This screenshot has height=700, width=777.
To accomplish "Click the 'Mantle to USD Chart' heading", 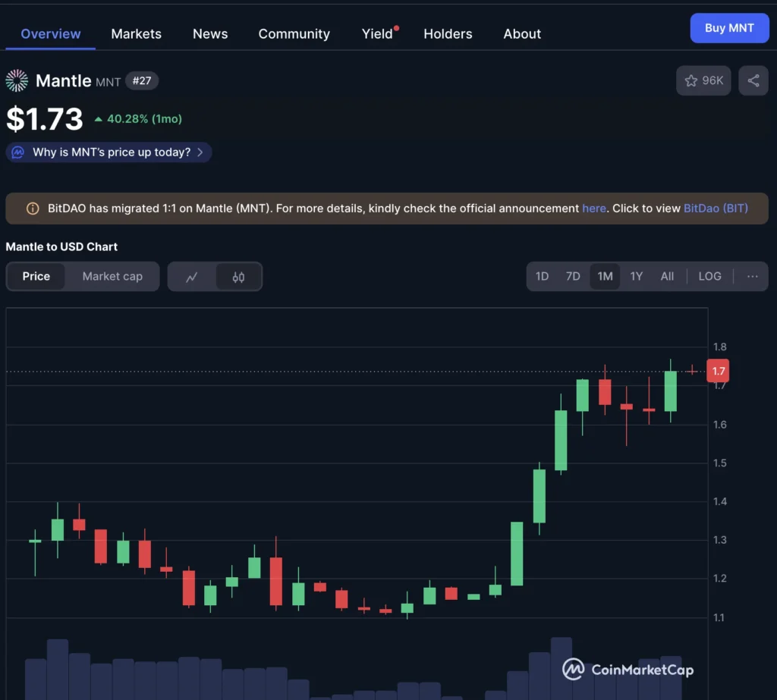I will click(x=61, y=246).
